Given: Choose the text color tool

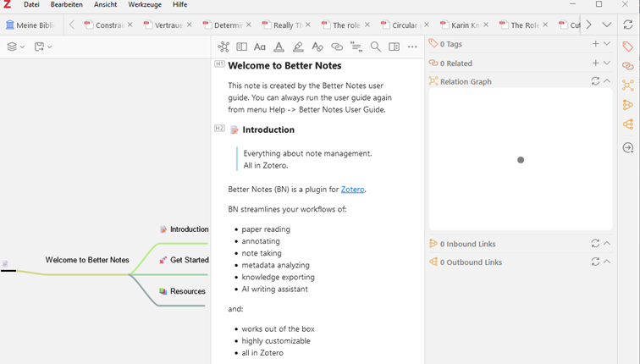Looking at the screenshot, I should (x=279, y=47).
